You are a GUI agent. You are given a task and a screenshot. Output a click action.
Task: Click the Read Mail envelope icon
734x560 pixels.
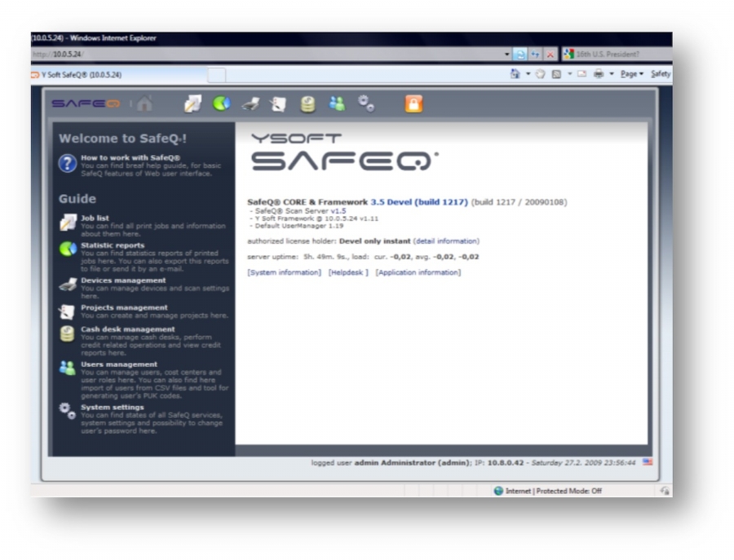click(x=581, y=74)
